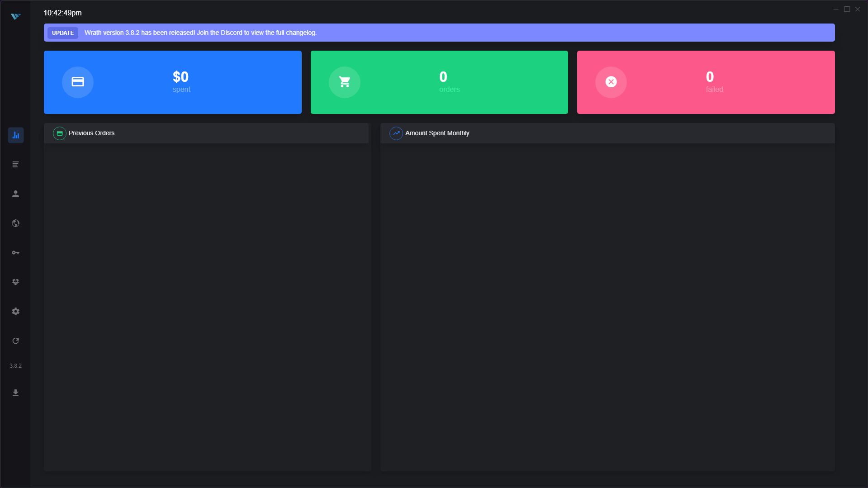This screenshot has height=488, width=868.
Task: Click the credit card icon on spent card
Action: click(x=78, y=82)
